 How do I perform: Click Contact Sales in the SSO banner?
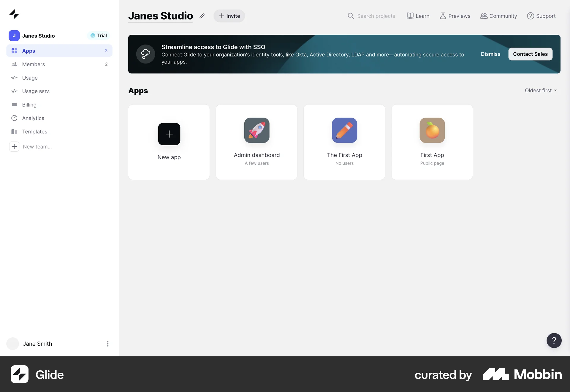pos(530,54)
